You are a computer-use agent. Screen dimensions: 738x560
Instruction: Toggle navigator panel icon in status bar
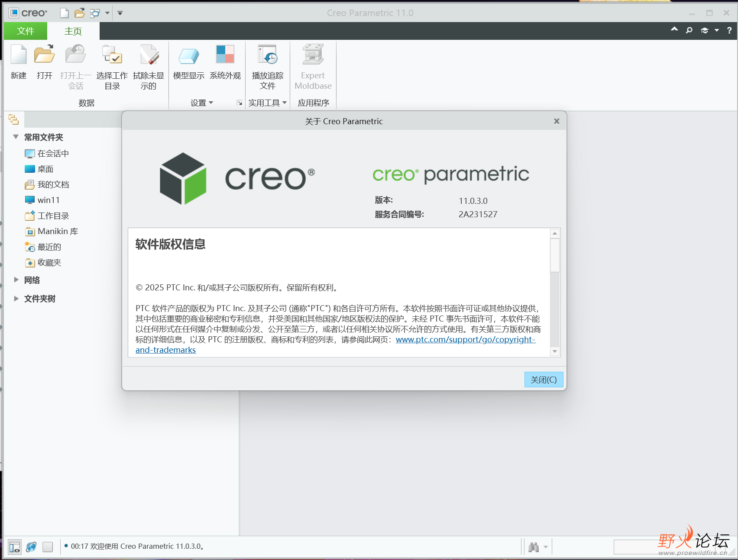click(14, 547)
